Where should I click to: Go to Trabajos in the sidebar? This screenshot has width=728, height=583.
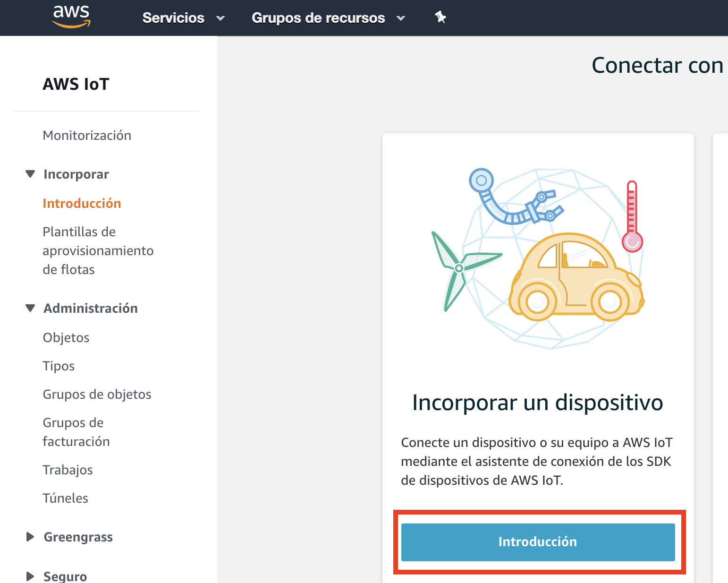coord(68,470)
